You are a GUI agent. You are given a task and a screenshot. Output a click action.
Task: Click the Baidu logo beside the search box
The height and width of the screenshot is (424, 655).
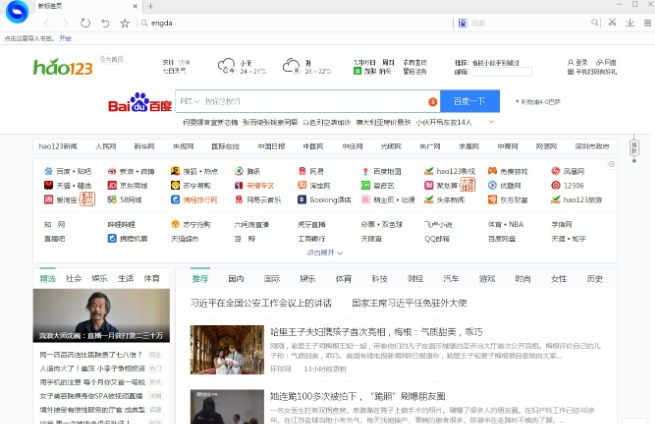coord(140,102)
